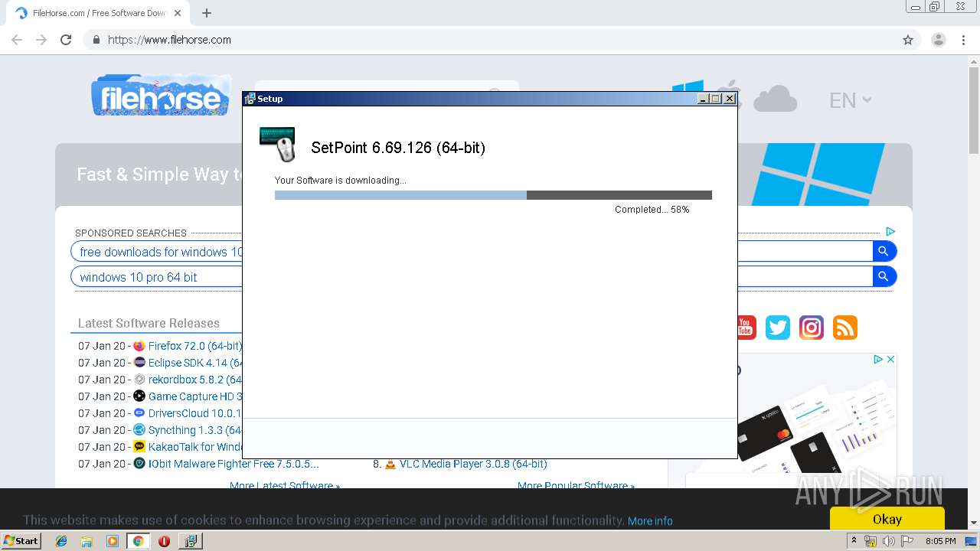
Task: Open AdChoices icon on sidebar advertisement
Action: tap(879, 359)
